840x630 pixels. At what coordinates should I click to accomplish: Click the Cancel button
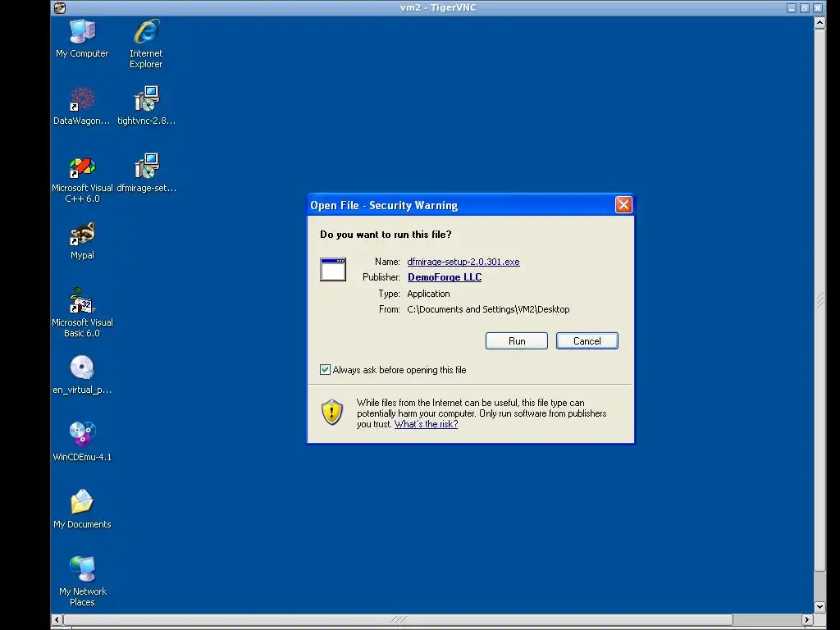coord(587,340)
